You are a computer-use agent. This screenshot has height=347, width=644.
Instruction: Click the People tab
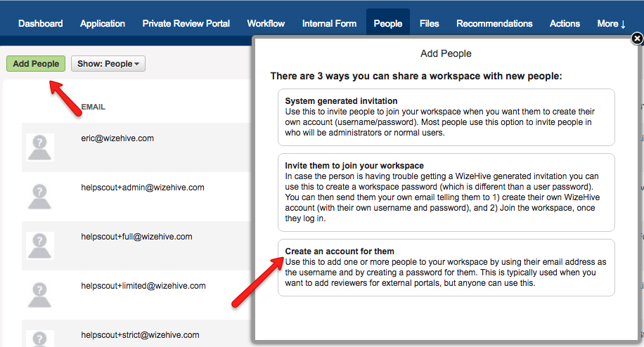pos(387,24)
